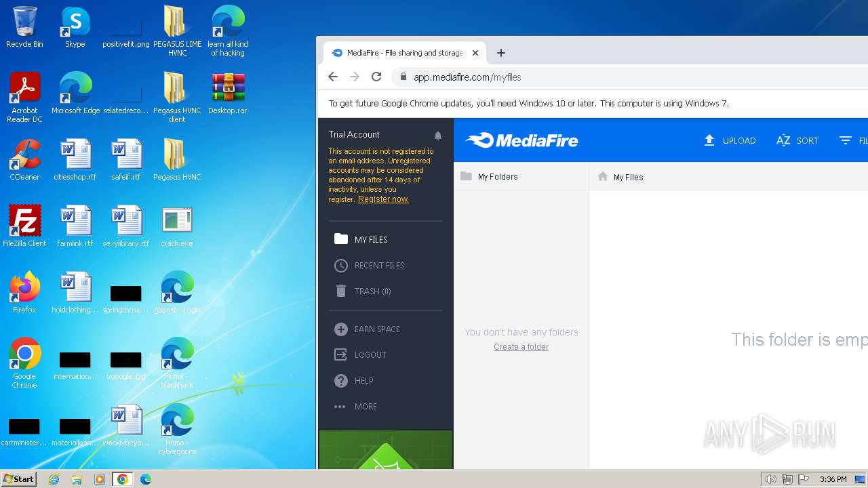Click Firefox desktop icon

pyautogui.click(x=24, y=293)
